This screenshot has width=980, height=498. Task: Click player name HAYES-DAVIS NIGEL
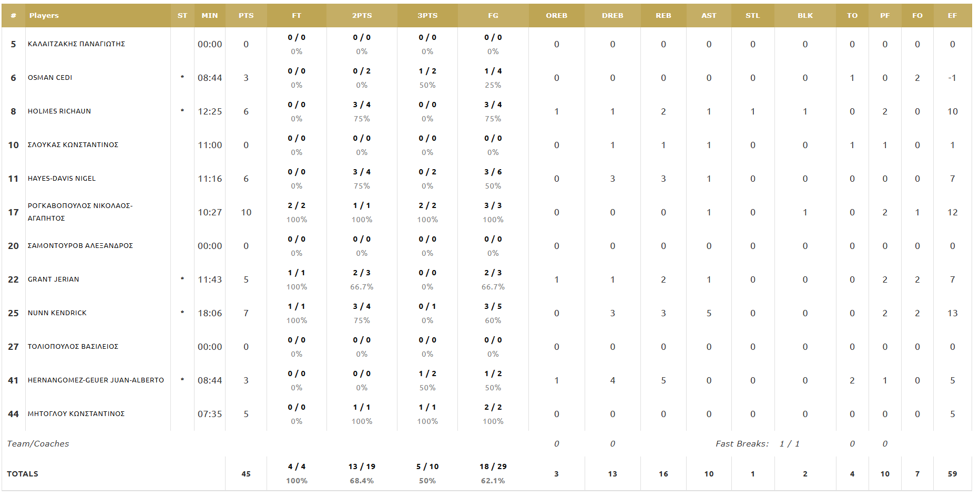pyautogui.click(x=62, y=179)
